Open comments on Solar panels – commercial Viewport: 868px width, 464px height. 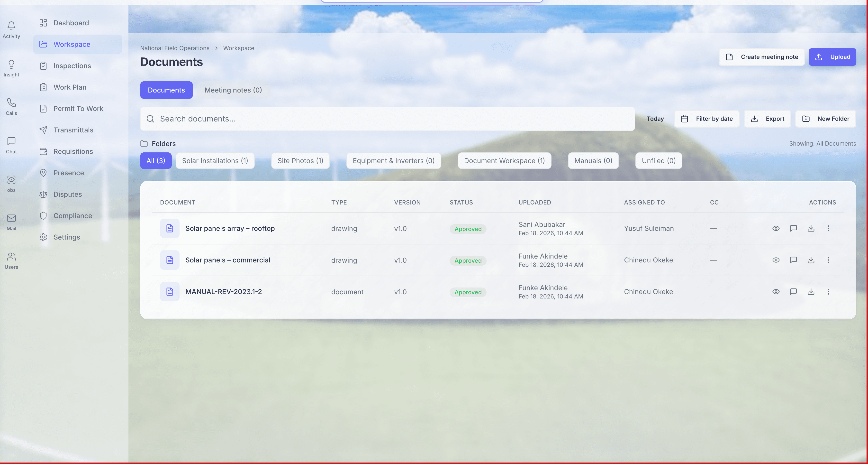click(x=794, y=260)
